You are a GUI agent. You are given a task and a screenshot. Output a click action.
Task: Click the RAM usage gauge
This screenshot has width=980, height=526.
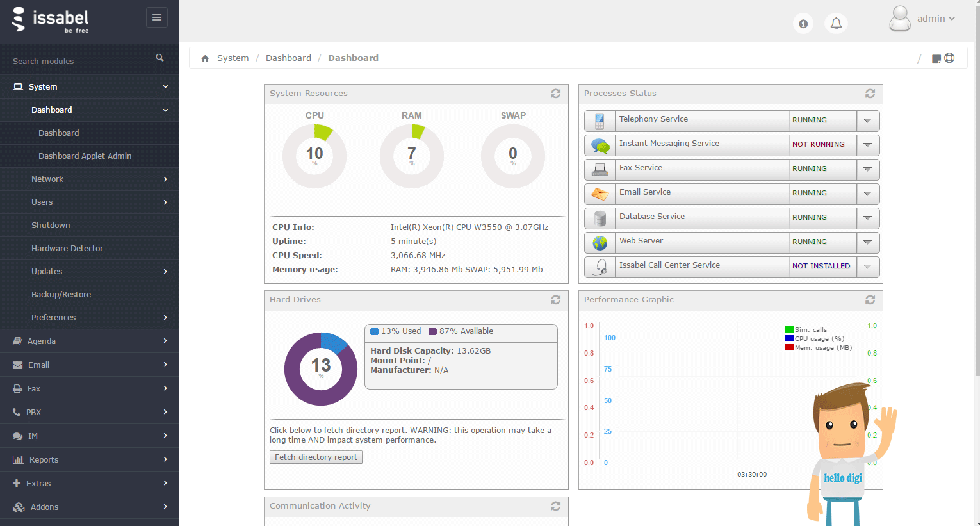click(412, 156)
